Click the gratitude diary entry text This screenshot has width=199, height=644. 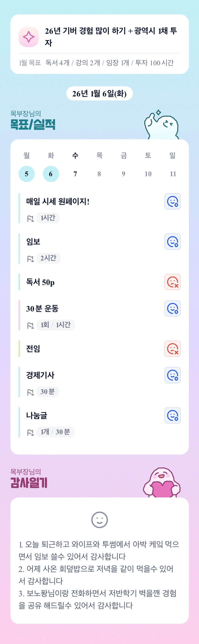[x=99, y=575]
